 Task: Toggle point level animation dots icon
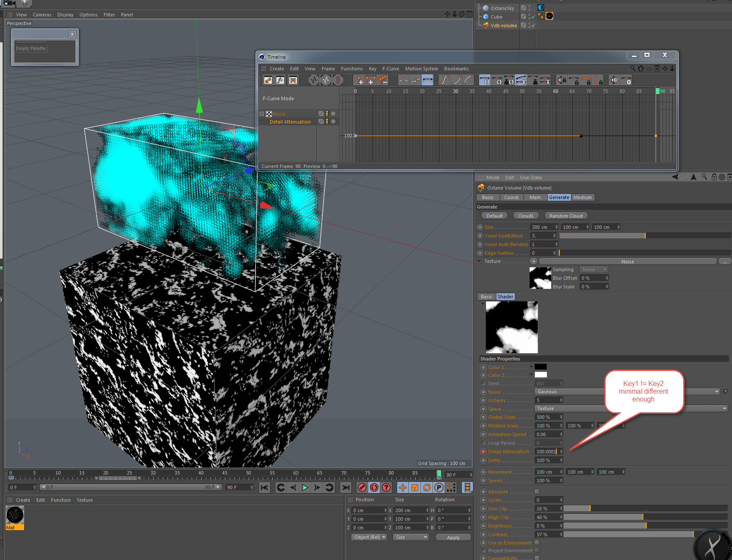(x=451, y=487)
